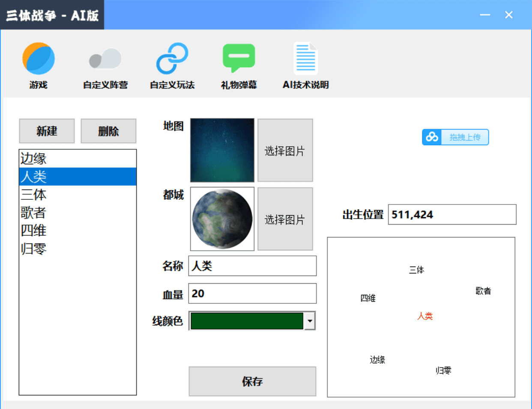Click inside the 血量 value field
532x409 pixels.
pos(252,293)
